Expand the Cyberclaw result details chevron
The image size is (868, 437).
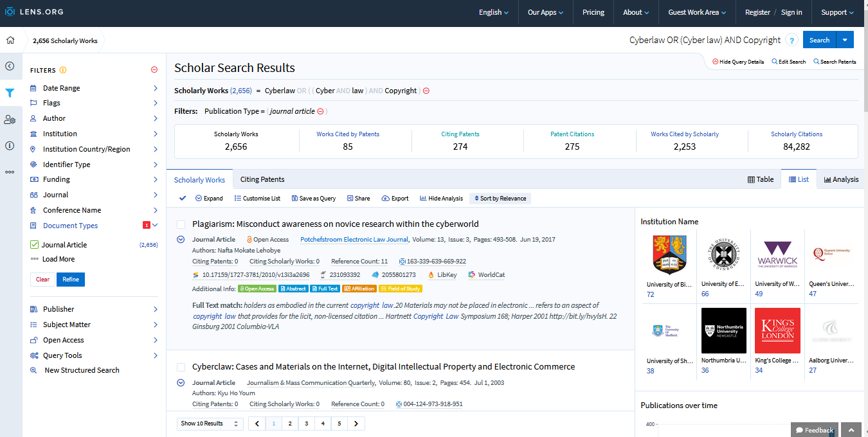coord(181,383)
